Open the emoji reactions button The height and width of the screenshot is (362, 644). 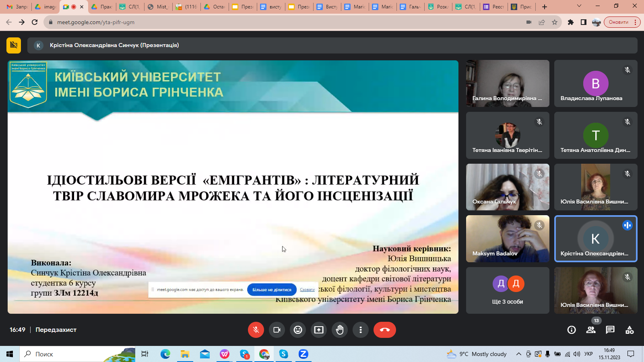pos(298,330)
